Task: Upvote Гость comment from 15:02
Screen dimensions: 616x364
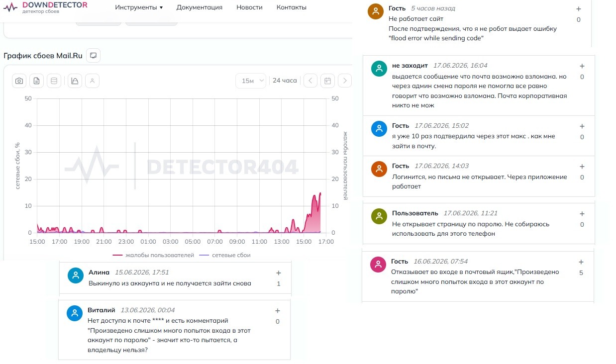Action: pyautogui.click(x=582, y=126)
